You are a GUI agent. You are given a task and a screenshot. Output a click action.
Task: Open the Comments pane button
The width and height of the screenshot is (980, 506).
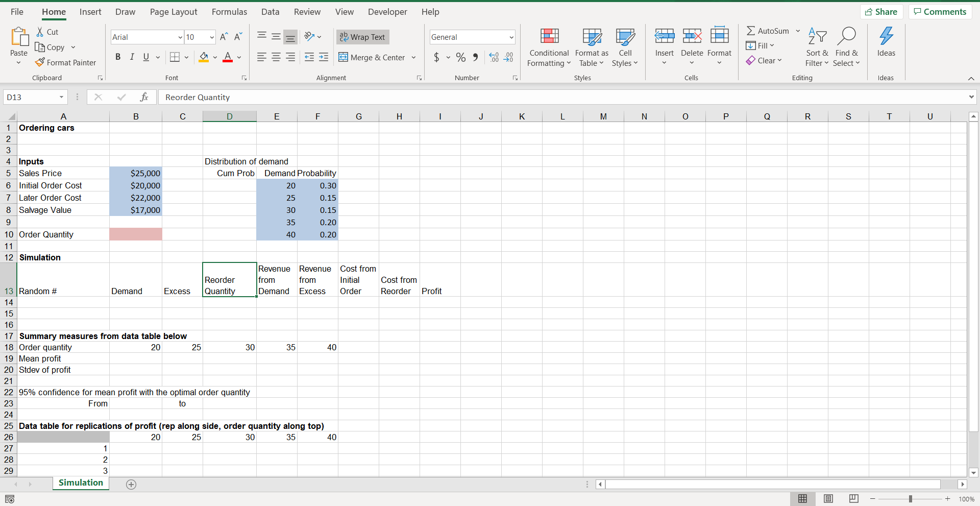coord(940,12)
